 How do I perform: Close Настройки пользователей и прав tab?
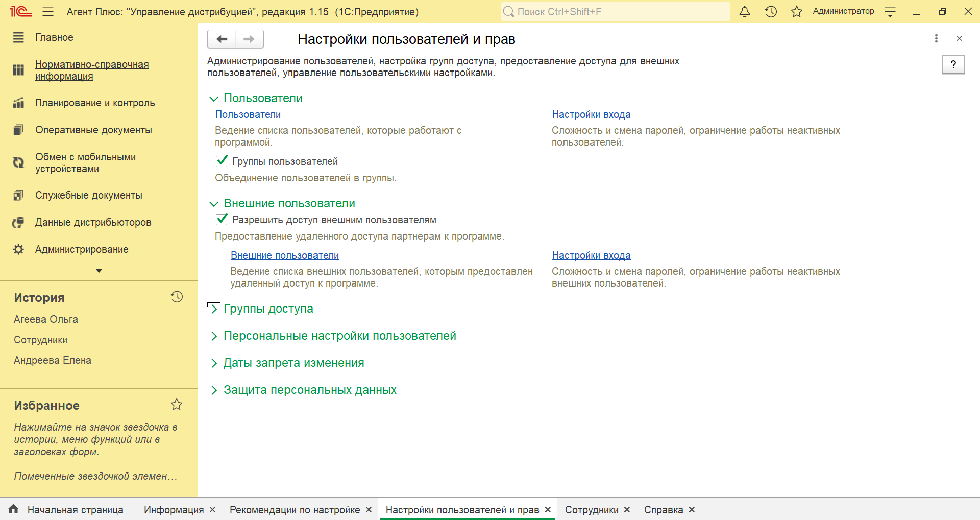pyautogui.click(x=548, y=510)
